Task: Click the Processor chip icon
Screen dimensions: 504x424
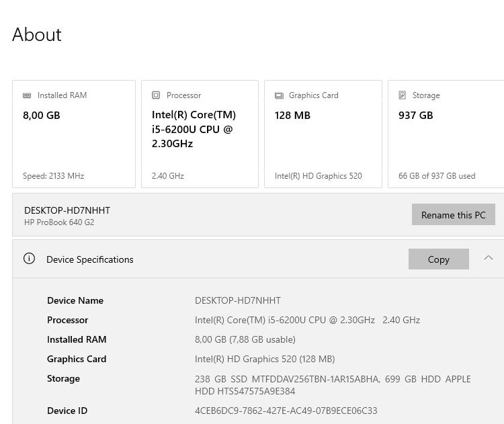Action: pos(156,95)
